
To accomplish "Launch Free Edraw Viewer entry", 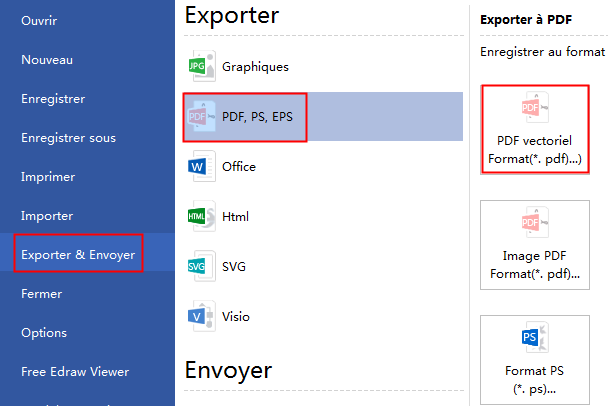I will pyautogui.click(x=75, y=371).
